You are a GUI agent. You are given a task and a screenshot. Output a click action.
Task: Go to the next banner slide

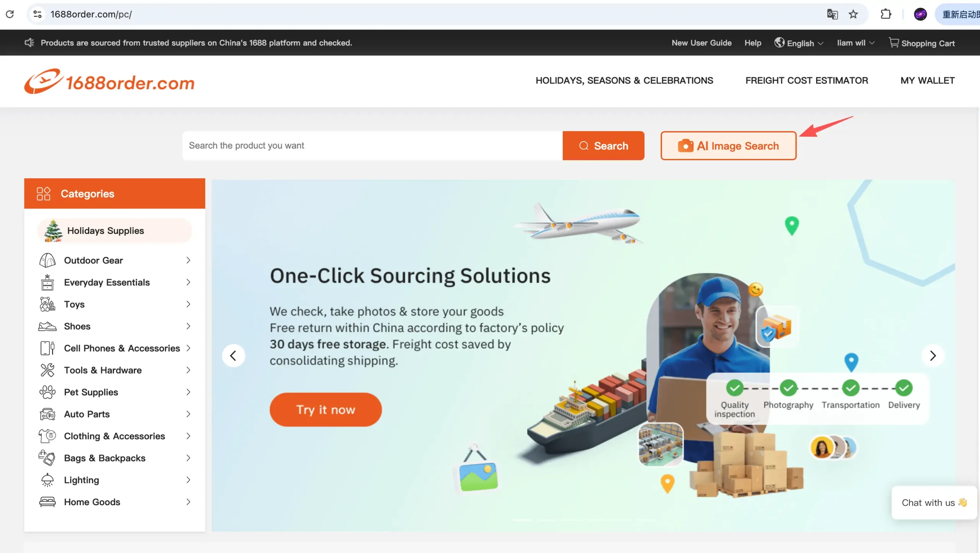[933, 356]
